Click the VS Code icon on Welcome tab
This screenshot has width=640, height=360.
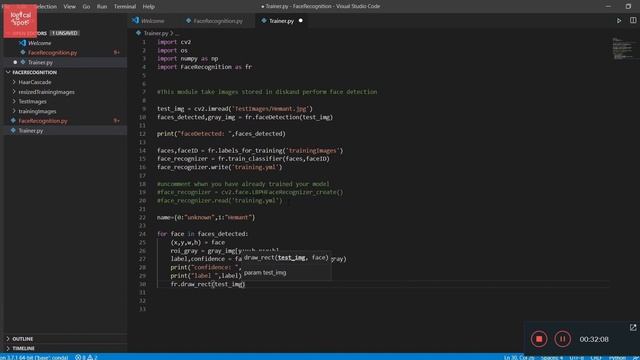(x=136, y=20)
